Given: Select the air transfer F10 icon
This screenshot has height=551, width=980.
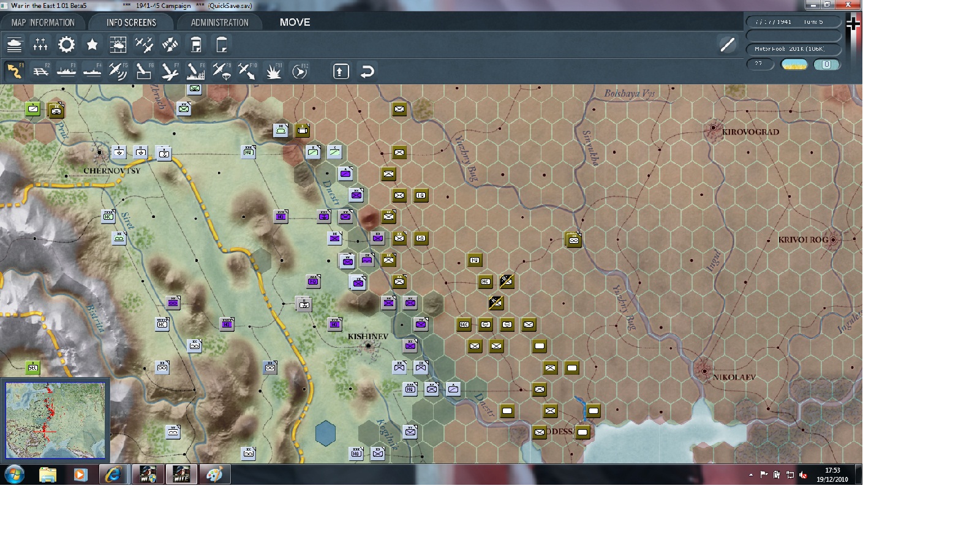Looking at the screenshot, I should pyautogui.click(x=247, y=71).
